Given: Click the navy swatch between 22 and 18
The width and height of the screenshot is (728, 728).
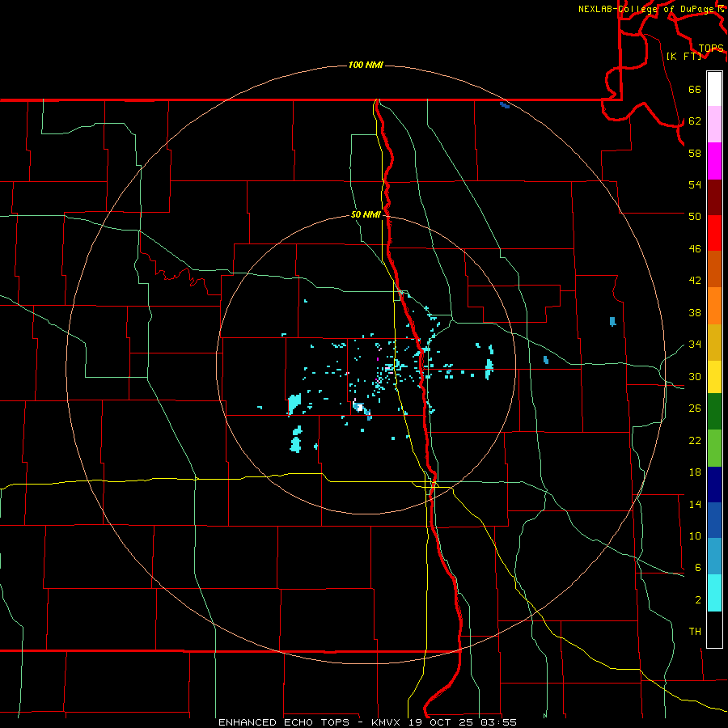Looking at the screenshot, I should (714, 485).
